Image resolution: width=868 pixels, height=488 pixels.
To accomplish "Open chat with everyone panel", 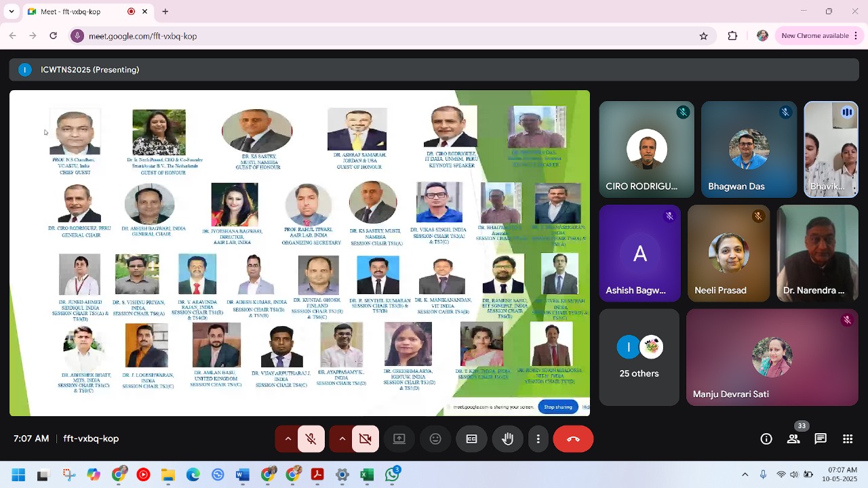I will (821, 439).
